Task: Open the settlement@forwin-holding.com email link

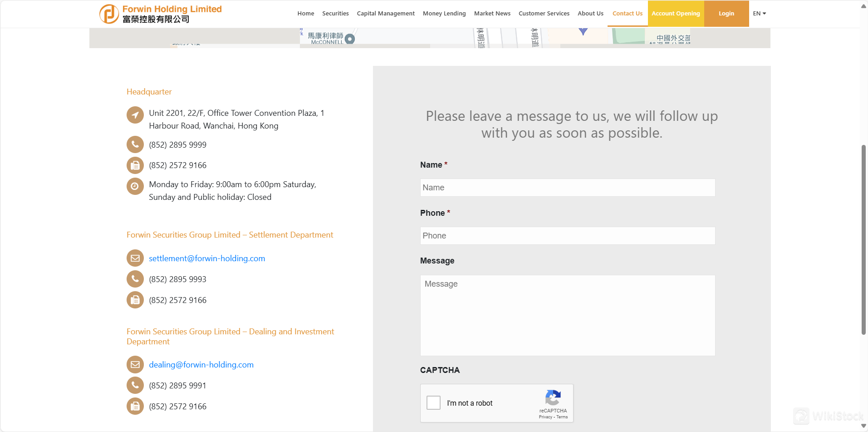Action: (x=207, y=258)
